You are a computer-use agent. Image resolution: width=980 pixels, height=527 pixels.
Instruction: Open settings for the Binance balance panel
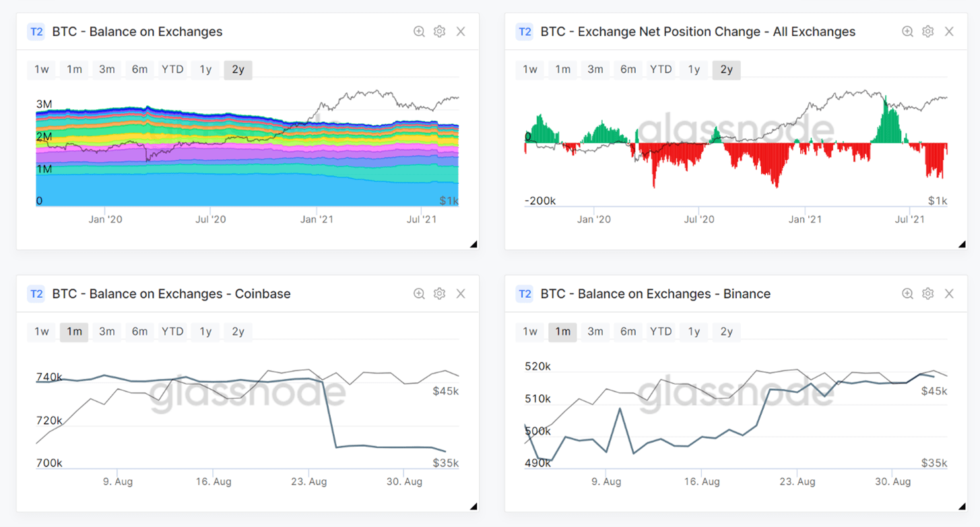point(928,294)
